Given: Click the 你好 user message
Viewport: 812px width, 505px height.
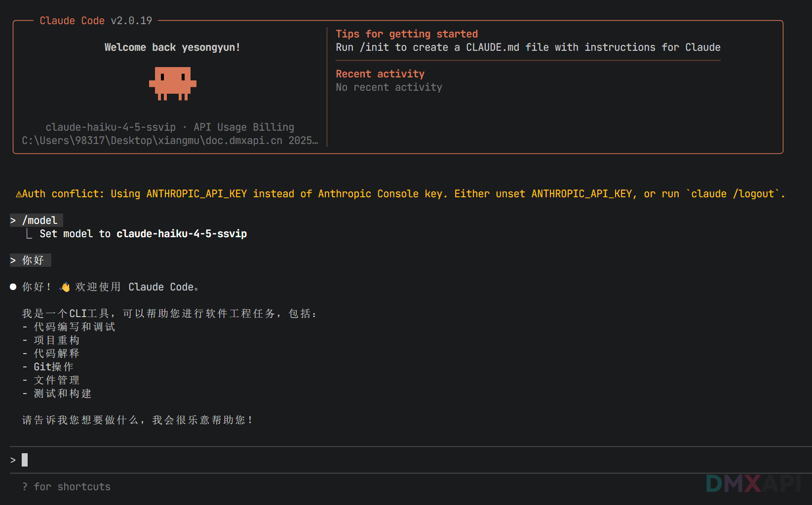Looking at the screenshot, I should (x=33, y=260).
